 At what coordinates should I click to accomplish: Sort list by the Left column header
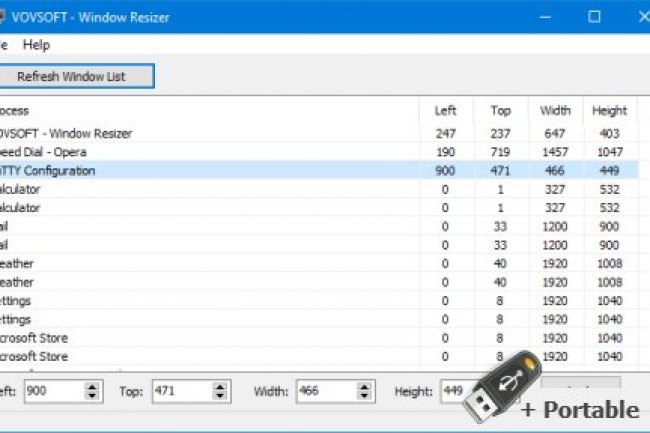point(445,110)
